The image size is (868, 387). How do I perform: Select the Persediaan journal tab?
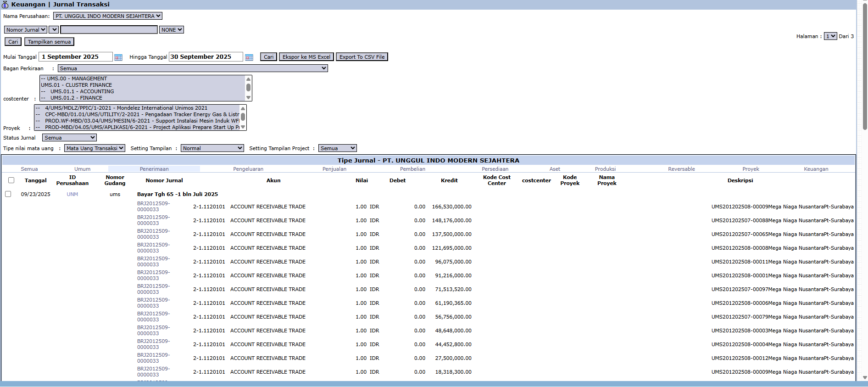[x=495, y=169]
